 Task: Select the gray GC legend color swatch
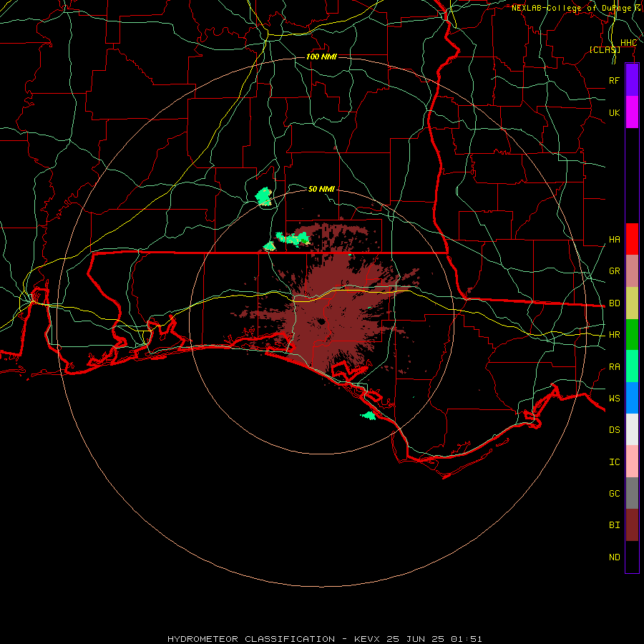point(632,493)
